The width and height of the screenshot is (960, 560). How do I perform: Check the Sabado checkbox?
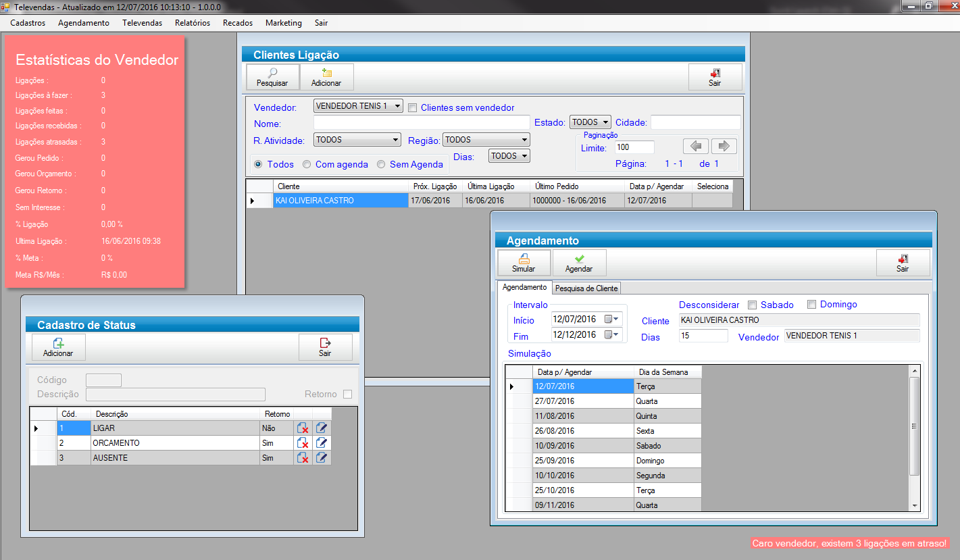click(x=753, y=305)
